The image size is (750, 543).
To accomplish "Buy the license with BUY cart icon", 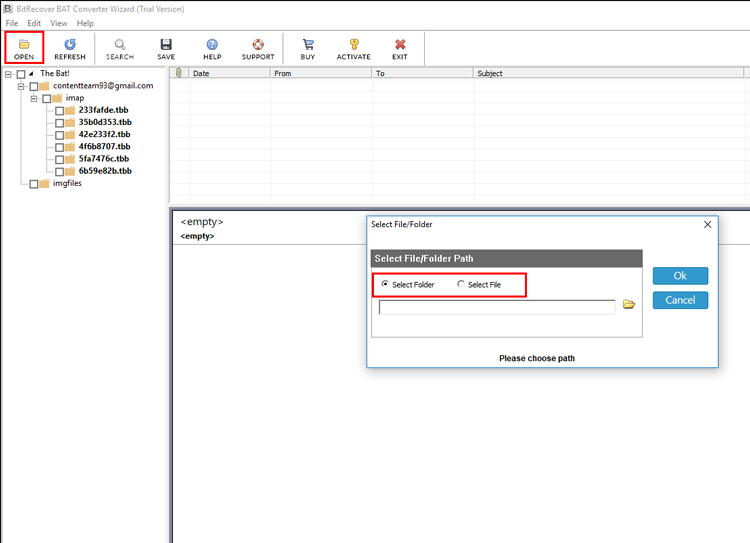I will (x=308, y=48).
